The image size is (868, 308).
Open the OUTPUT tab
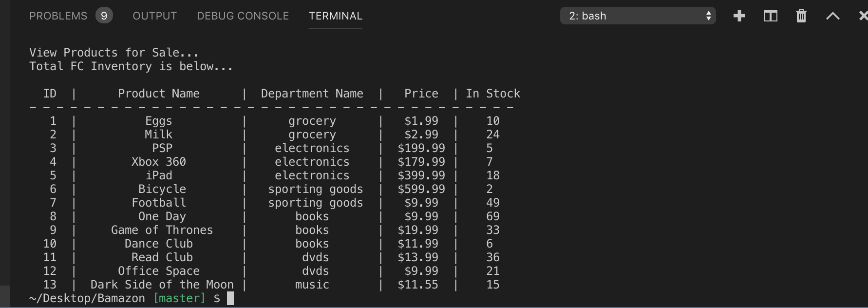[x=154, y=16]
